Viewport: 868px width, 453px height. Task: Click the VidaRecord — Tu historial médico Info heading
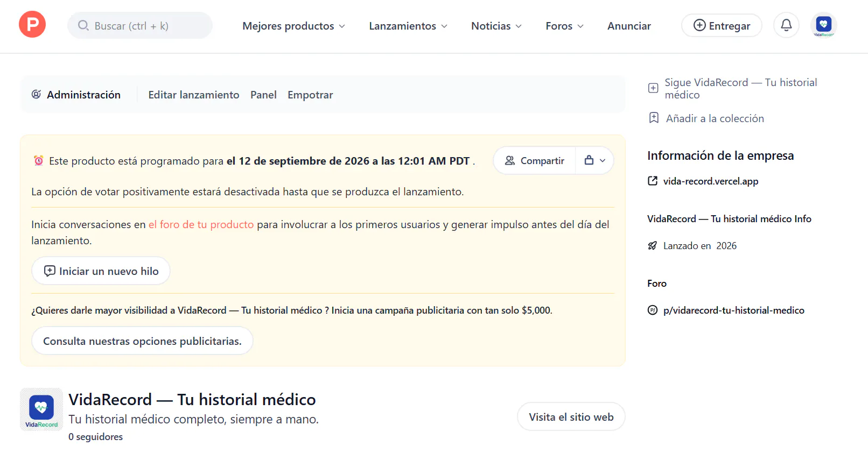click(729, 219)
